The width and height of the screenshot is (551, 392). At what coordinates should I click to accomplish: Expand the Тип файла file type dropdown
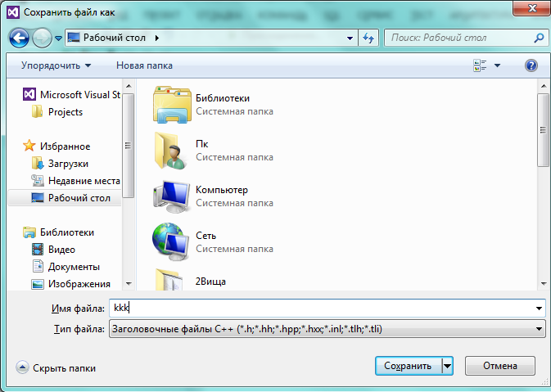click(539, 329)
